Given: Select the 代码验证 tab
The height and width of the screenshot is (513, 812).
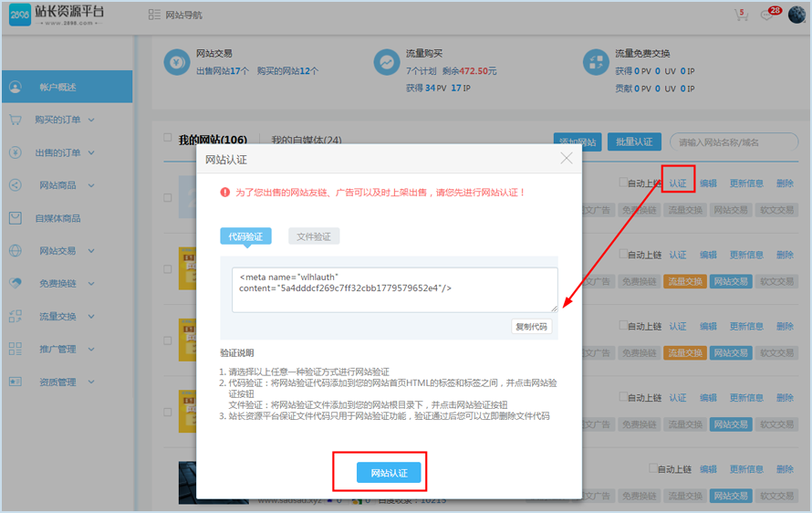Looking at the screenshot, I should tap(245, 236).
